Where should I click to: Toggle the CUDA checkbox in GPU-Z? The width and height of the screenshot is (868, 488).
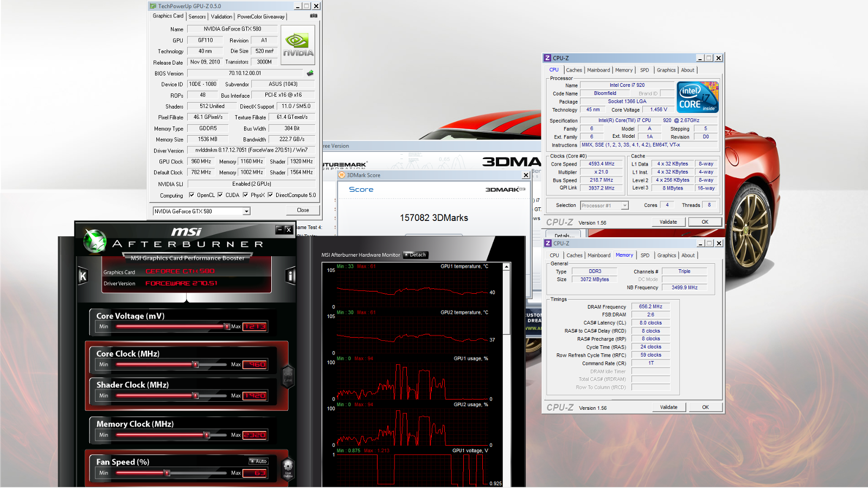point(220,195)
